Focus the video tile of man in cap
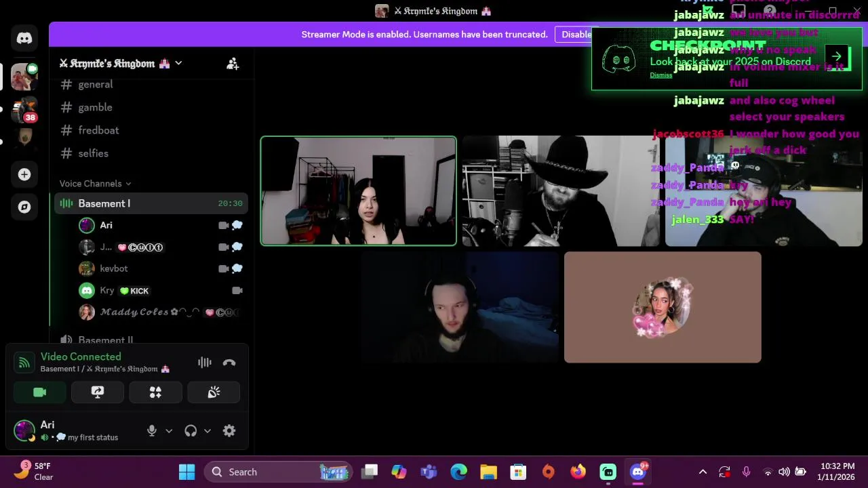The height and width of the screenshot is (488, 868). [x=764, y=191]
